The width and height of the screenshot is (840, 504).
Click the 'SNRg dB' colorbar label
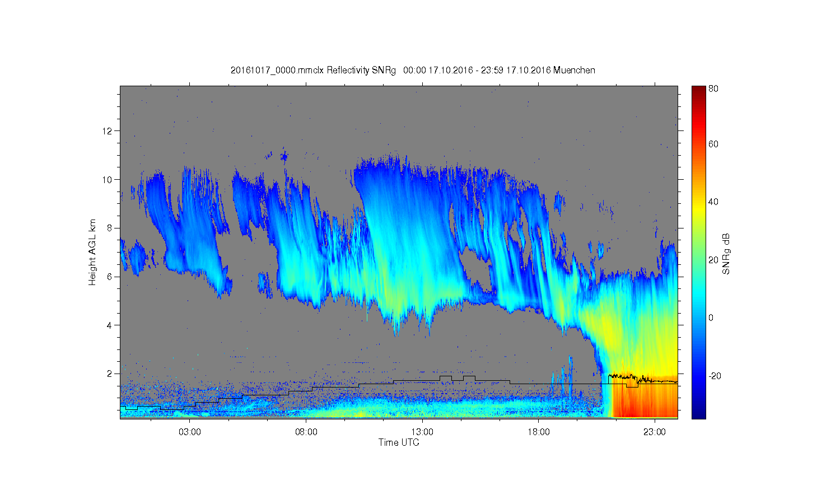[x=726, y=253]
